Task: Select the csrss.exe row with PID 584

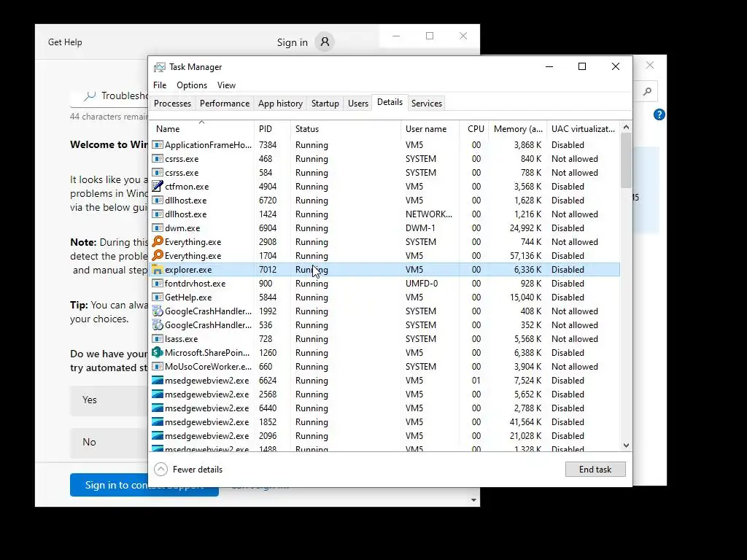Action: coord(385,172)
